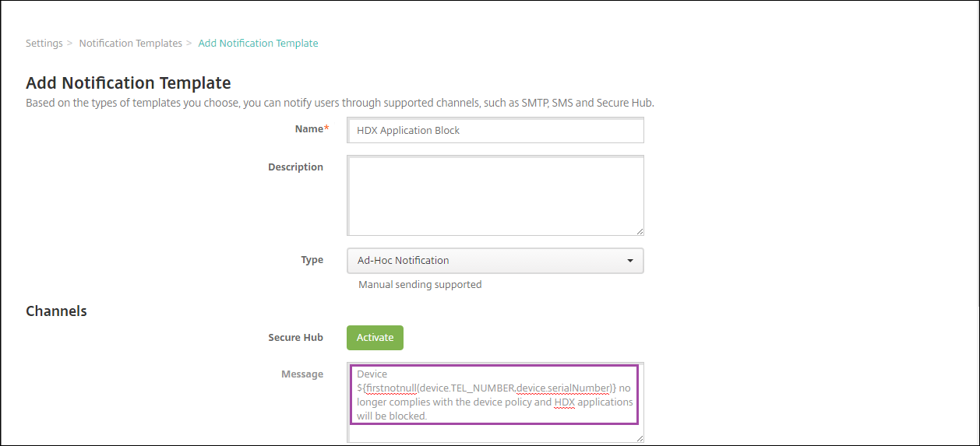Go to Settings breadcrumb link
Image resolution: width=980 pixels, height=446 pixels.
pos(44,44)
